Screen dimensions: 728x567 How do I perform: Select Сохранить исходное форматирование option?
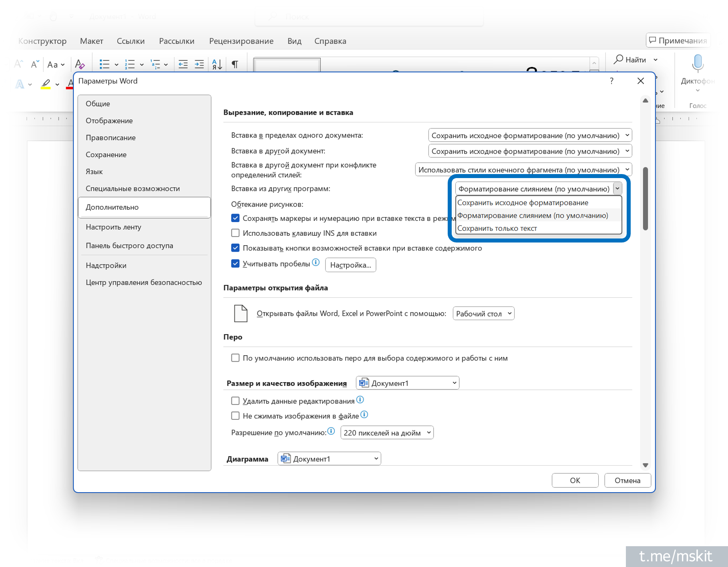tap(539, 202)
